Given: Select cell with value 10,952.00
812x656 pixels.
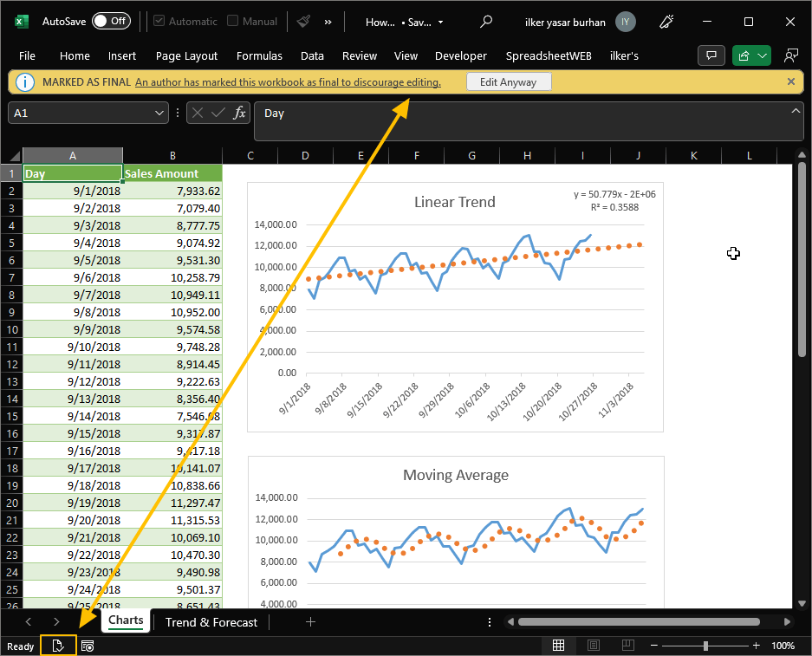Looking at the screenshot, I should coord(173,312).
